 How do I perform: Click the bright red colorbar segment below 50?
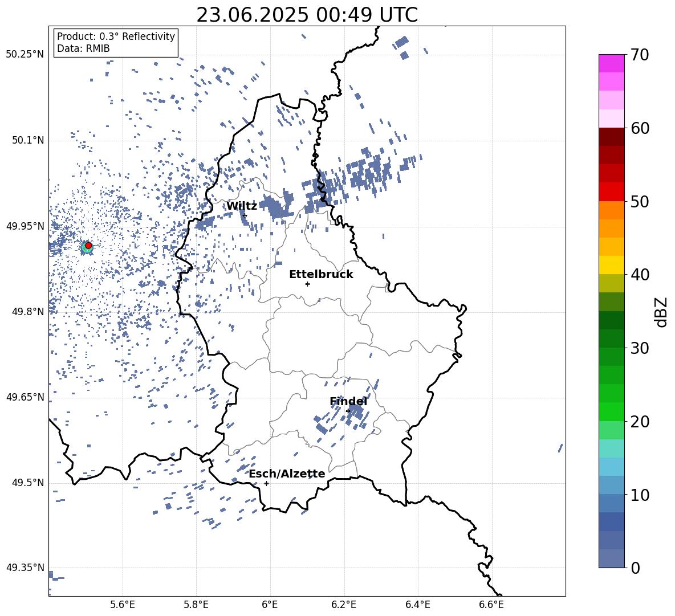[611, 192]
